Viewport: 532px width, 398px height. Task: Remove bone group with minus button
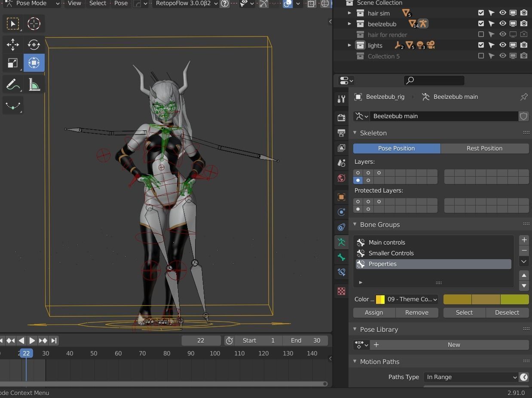pos(524,251)
